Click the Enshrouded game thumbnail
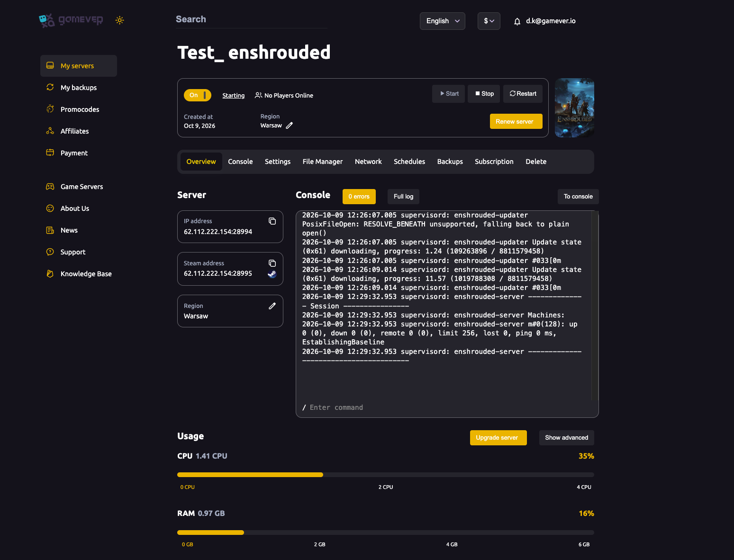The image size is (734, 560). (575, 108)
